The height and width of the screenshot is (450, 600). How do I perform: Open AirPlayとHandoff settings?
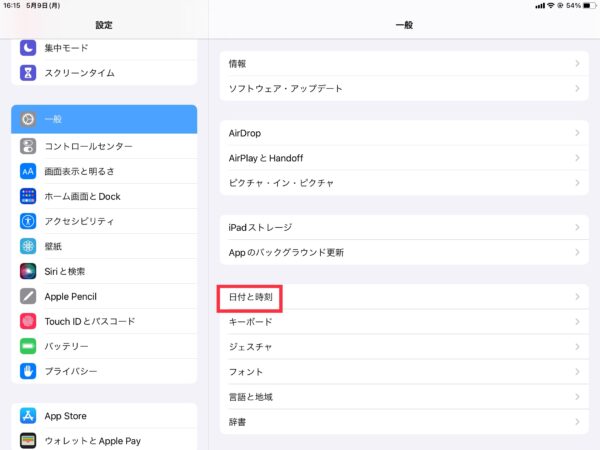404,158
